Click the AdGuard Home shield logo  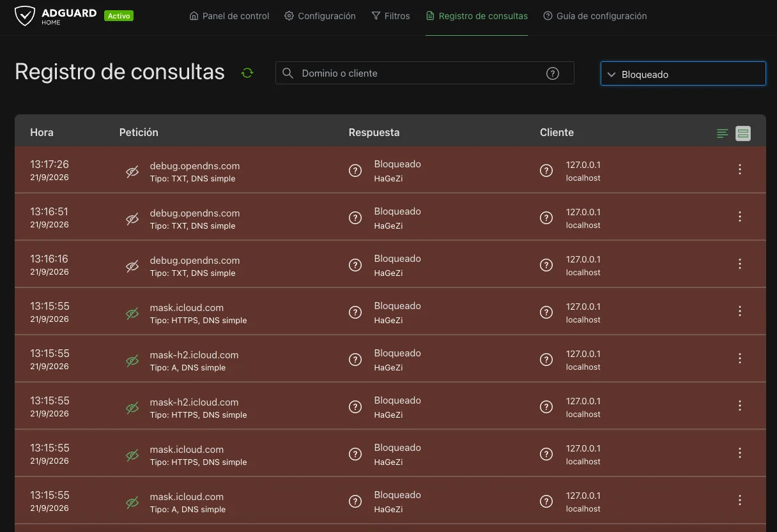point(25,16)
